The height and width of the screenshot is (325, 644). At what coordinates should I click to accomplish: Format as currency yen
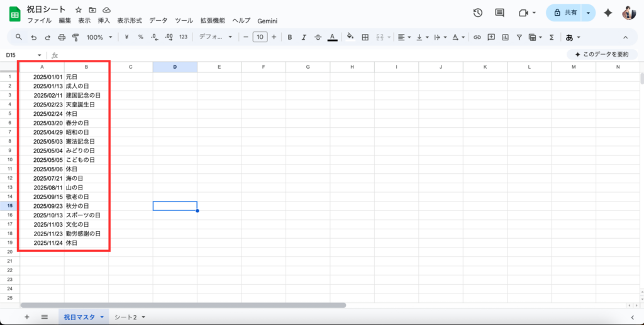pyautogui.click(x=127, y=37)
